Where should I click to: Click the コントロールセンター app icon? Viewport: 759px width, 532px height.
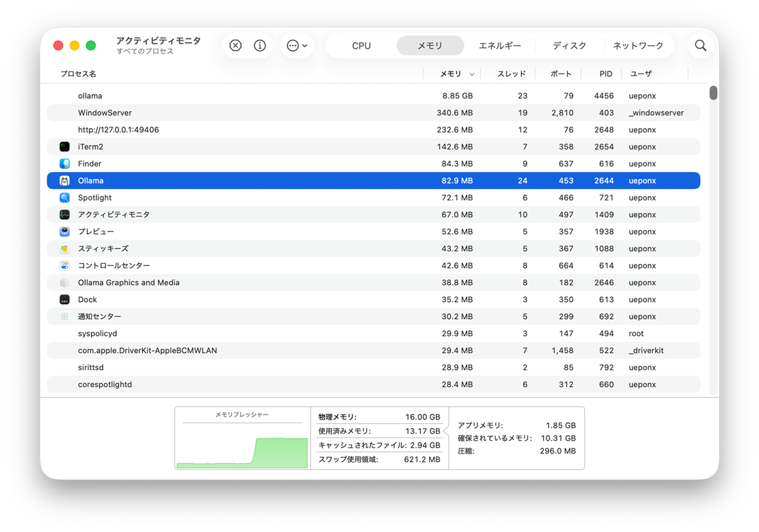pyautogui.click(x=64, y=265)
